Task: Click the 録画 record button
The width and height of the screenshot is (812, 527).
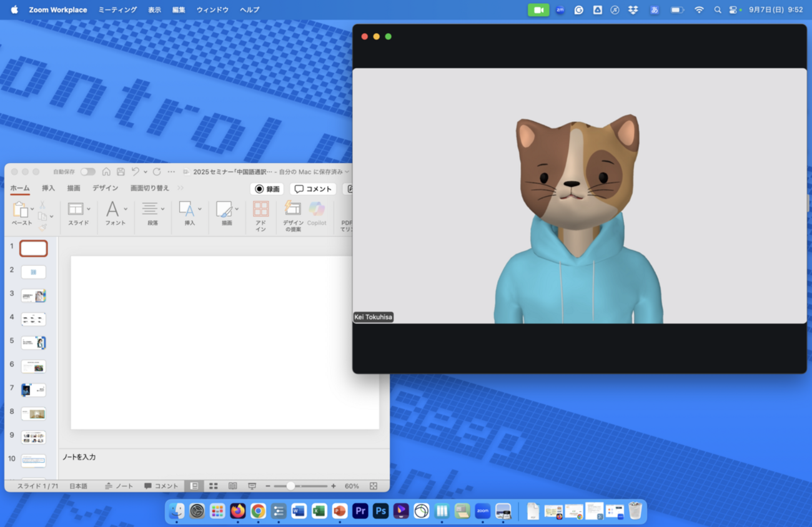Action: [267, 189]
